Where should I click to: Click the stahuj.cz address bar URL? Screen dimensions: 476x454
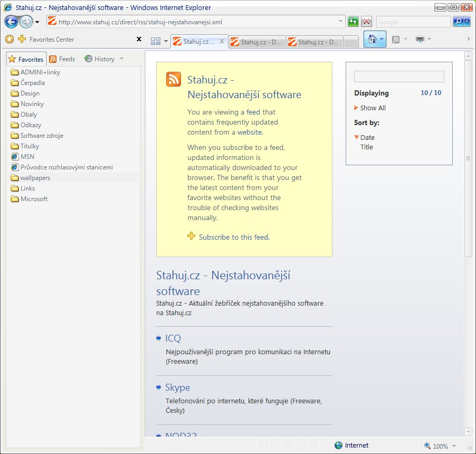(140, 22)
